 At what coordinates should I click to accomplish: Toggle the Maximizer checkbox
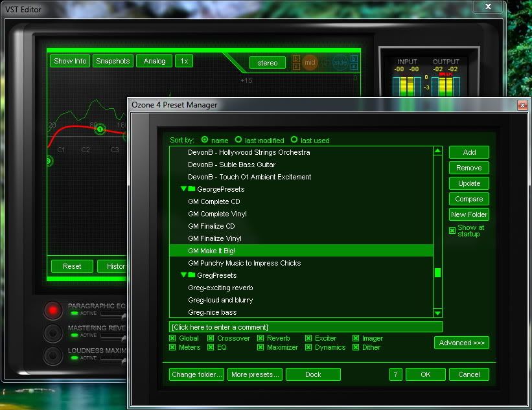pyautogui.click(x=260, y=347)
